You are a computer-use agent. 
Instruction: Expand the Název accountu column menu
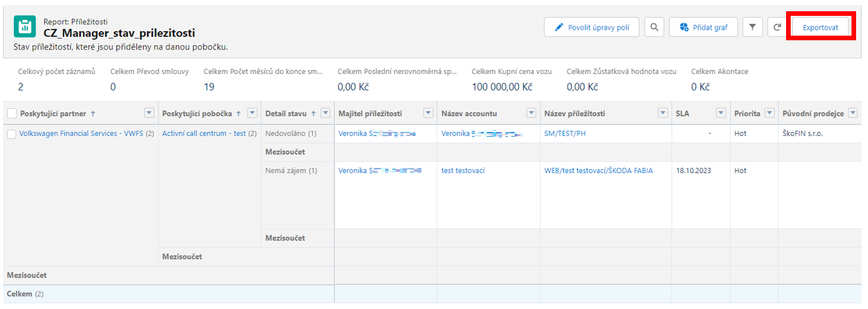(531, 114)
